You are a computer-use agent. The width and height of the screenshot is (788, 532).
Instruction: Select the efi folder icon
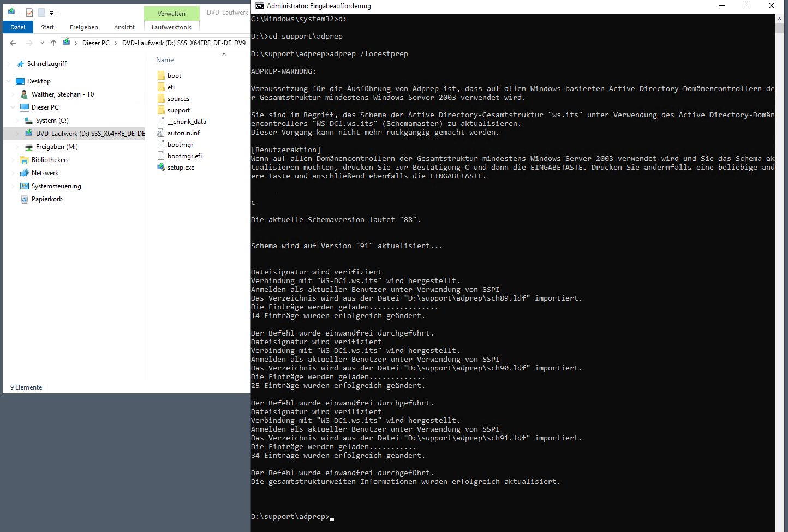[x=161, y=87]
